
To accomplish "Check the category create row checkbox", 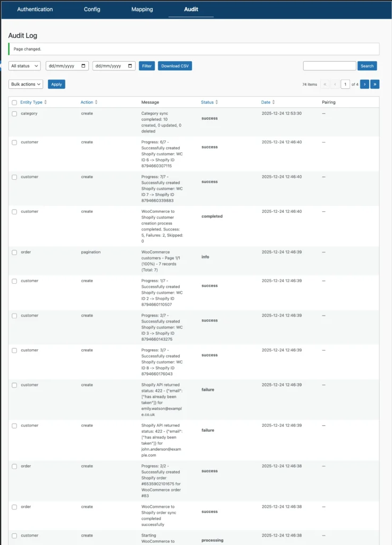I will (13, 113).
